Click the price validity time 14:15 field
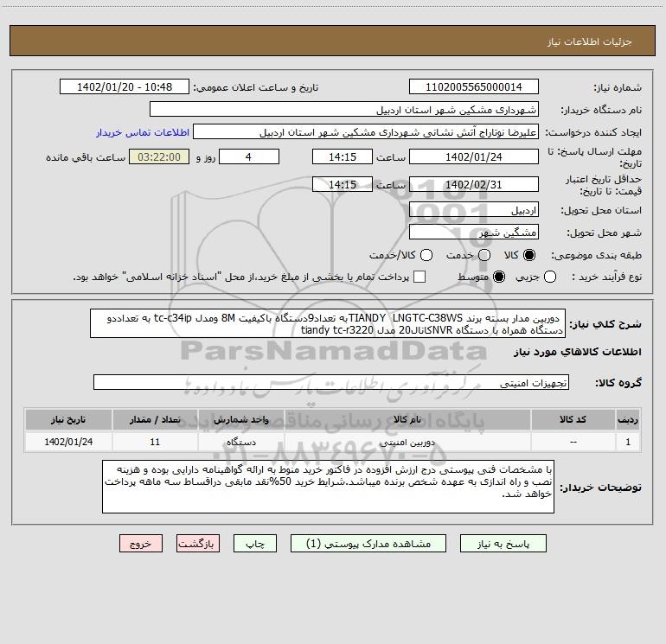This screenshot has width=666, height=644. click(343, 184)
